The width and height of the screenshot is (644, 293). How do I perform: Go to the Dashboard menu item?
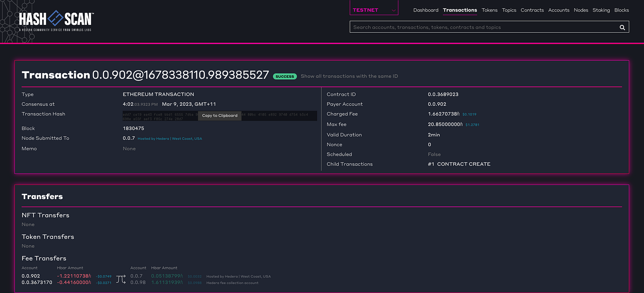tap(425, 10)
